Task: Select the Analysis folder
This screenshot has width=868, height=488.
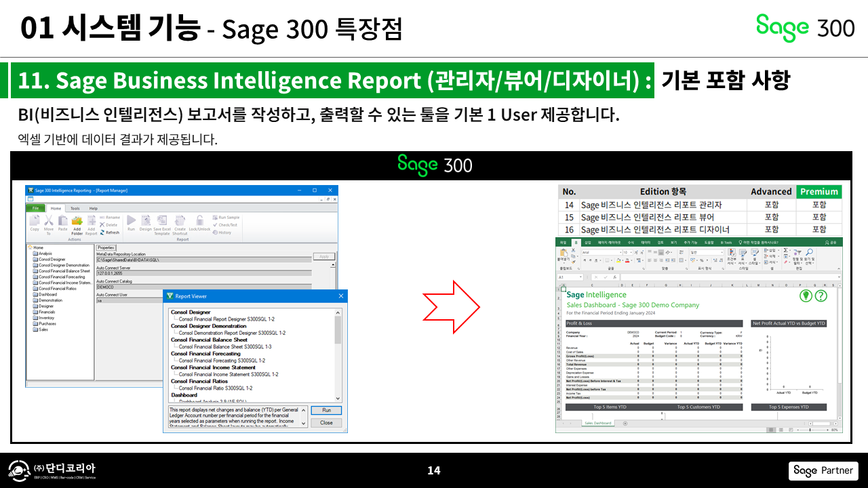Action: [43, 253]
